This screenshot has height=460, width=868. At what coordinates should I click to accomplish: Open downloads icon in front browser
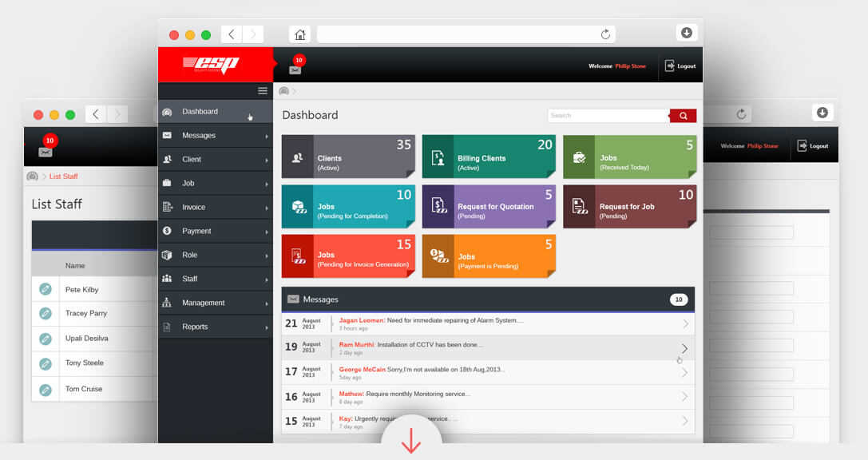coord(687,33)
